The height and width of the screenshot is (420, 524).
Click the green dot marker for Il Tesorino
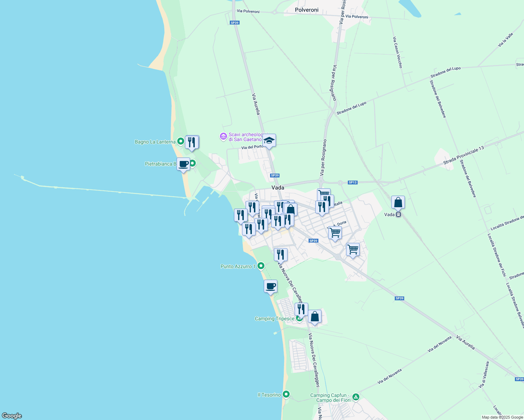286,394
